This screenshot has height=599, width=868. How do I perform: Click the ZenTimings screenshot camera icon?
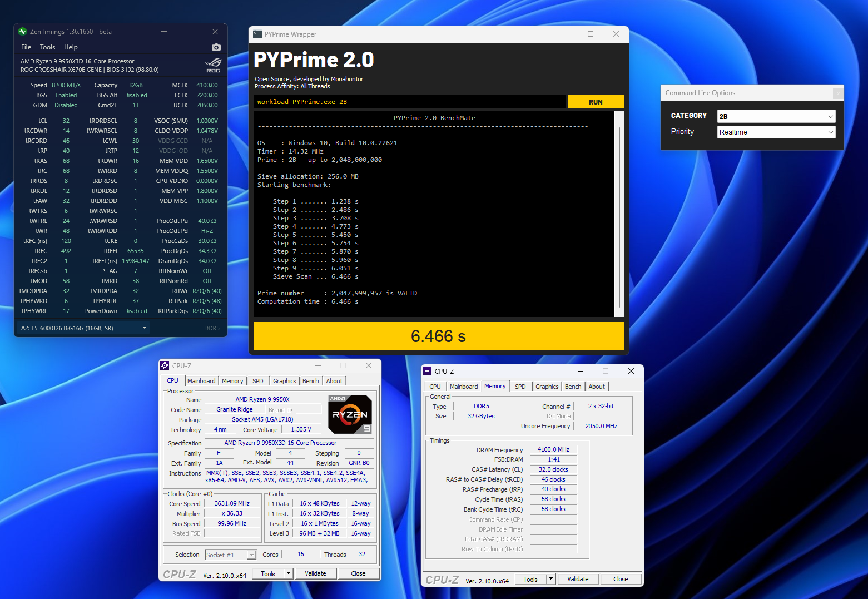(x=216, y=47)
